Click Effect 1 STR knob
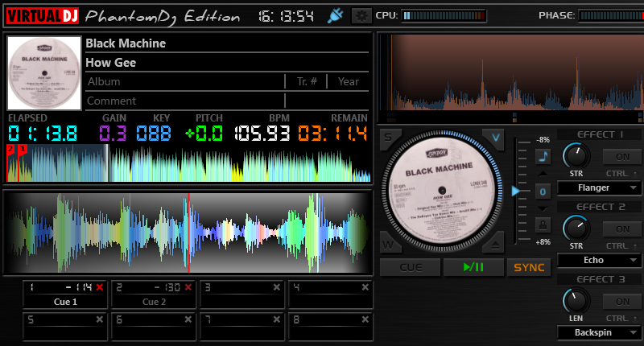This screenshot has width=644, height=346. (576, 156)
